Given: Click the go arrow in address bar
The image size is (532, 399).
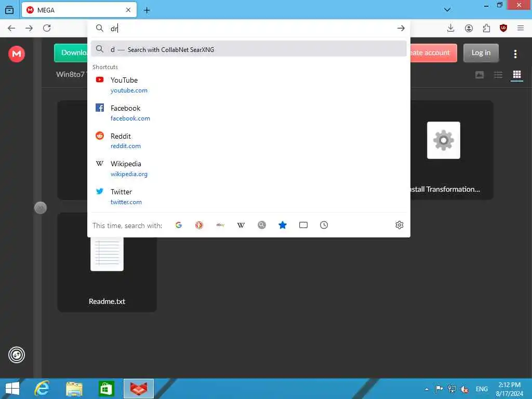Looking at the screenshot, I should point(401,28).
